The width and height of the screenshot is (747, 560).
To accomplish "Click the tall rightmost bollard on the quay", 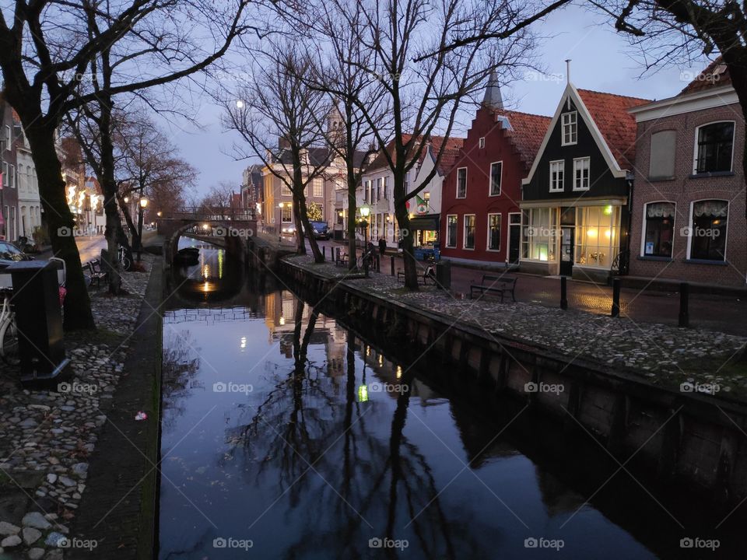I will point(683,304).
